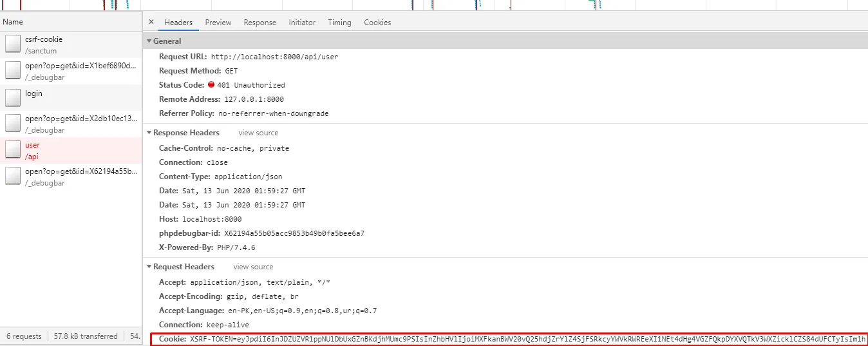Screen dimensions: 868x346
Task: Collapse the General section
Action: tap(149, 41)
